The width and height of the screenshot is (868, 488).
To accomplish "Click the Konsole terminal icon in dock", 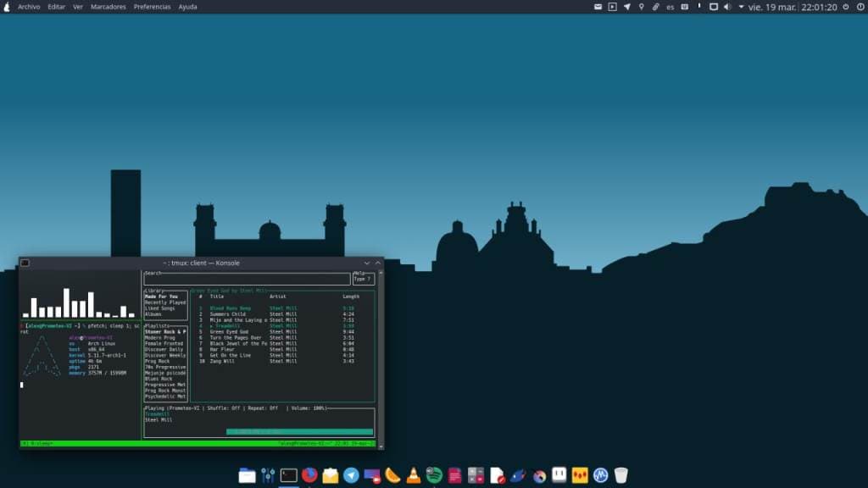I will pyautogui.click(x=288, y=475).
